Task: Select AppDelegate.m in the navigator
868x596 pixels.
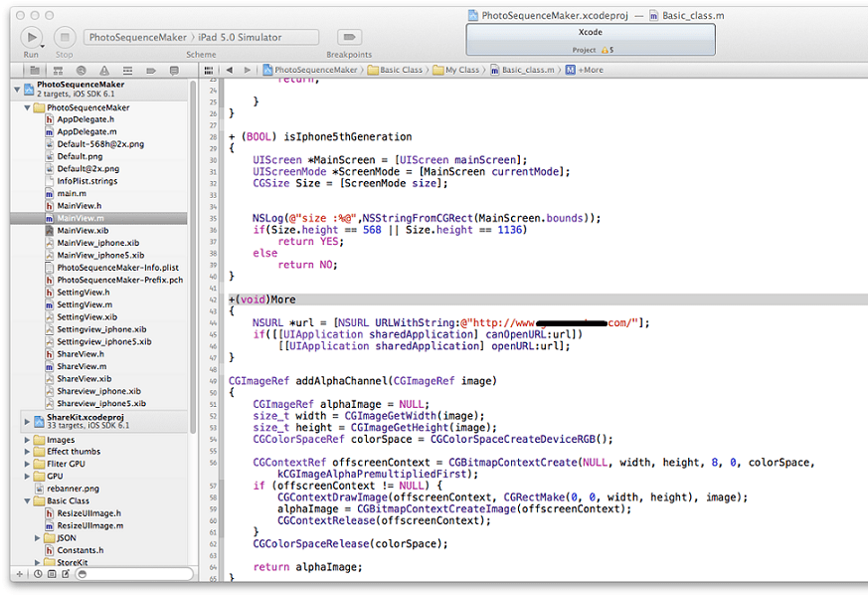Action: click(87, 131)
